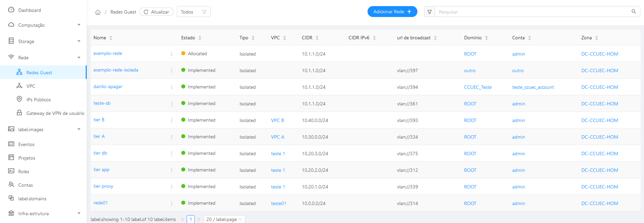Open three-dot menu for exemplo-rede row
The image size is (644, 223).
tap(172, 54)
